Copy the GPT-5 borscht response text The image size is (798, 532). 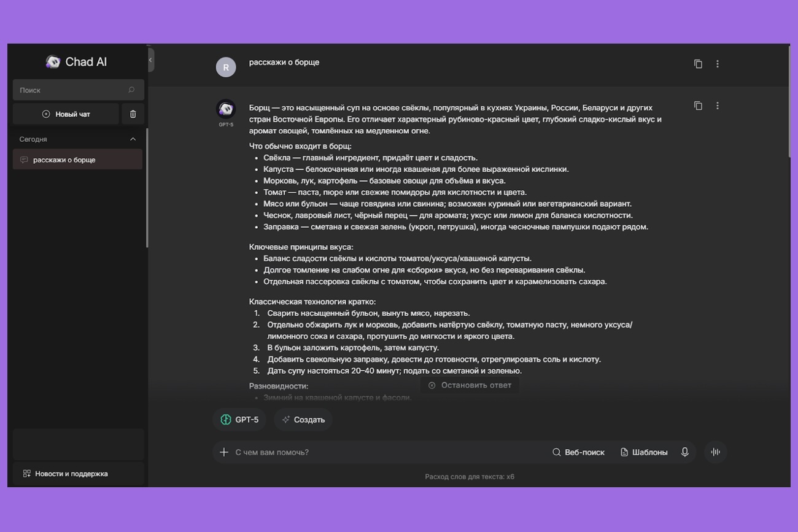(698, 106)
